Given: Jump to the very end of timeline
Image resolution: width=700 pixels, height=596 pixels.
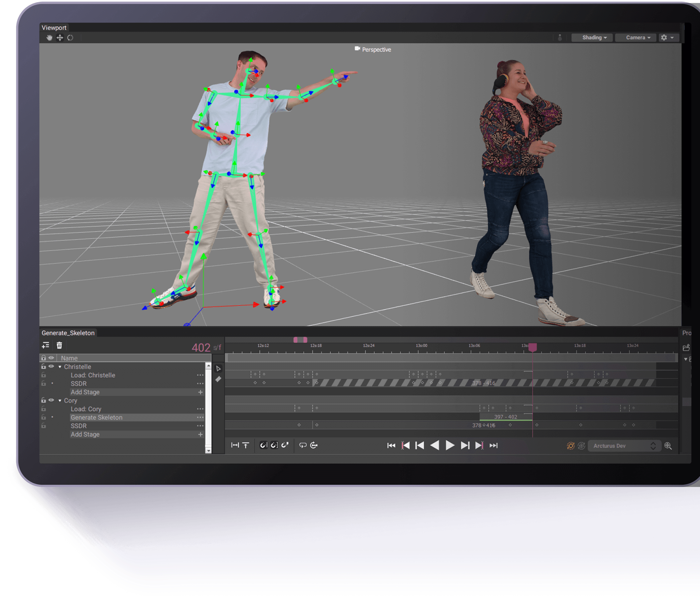Looking at the screenshot, I should [494, 446].
